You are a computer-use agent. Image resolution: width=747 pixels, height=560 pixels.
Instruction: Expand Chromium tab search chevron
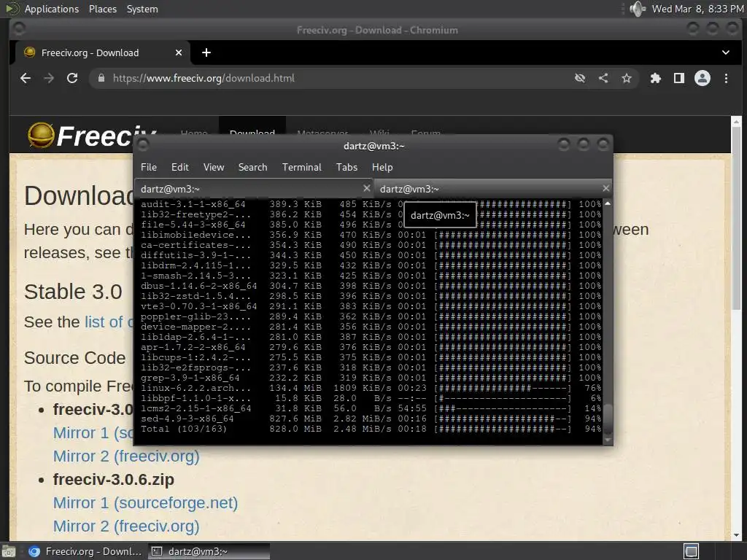coord(726,52)
